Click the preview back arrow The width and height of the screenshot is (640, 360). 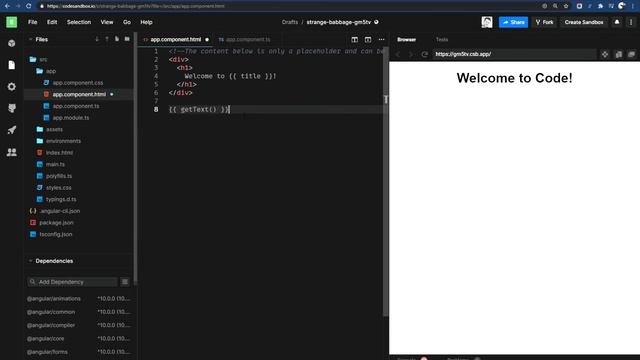tap(398, 54)
